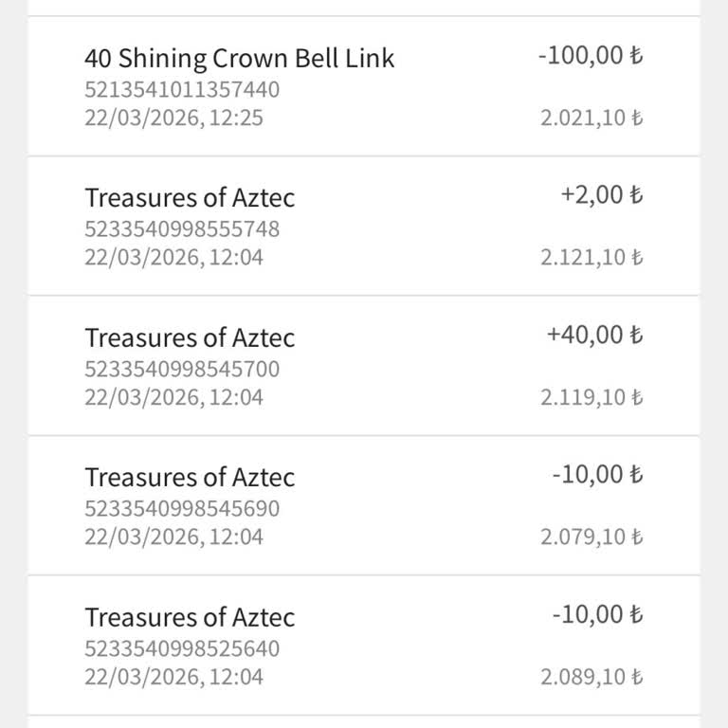Open Treasures of Aztec entry with +40,00 ₺
Screen dimensions: 728x728
click(x=190, y=337)
